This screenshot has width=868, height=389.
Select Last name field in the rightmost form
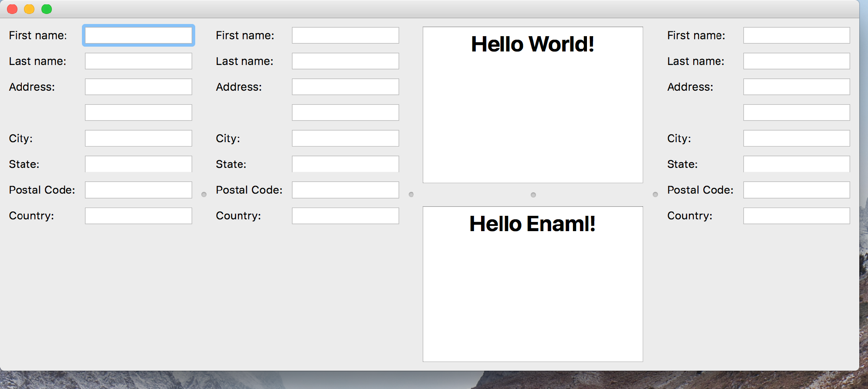click(796, 61)
